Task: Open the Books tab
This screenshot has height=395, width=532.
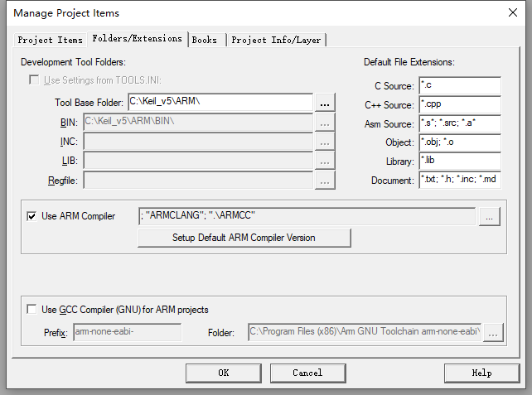Action: [205, 40]
